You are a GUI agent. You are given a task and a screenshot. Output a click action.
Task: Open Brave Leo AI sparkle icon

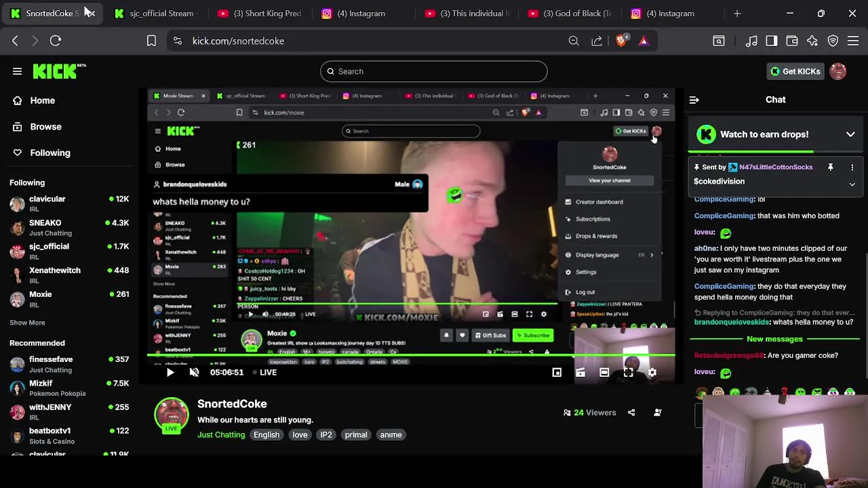812,41
